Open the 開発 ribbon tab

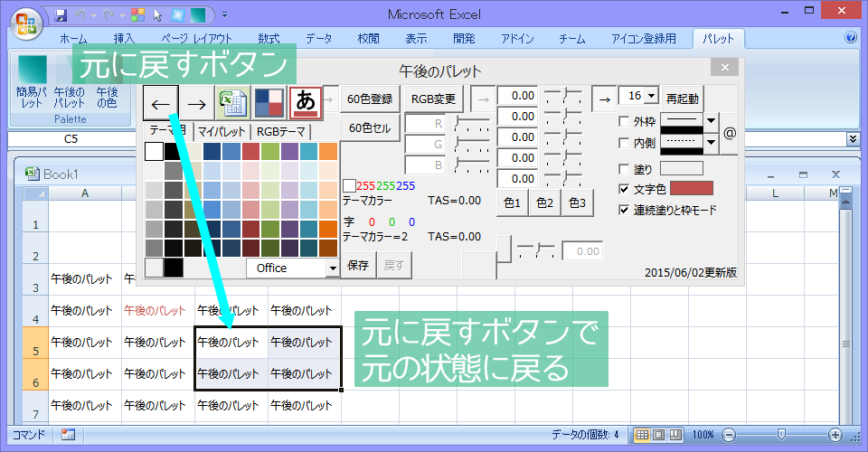click(464, 39)
